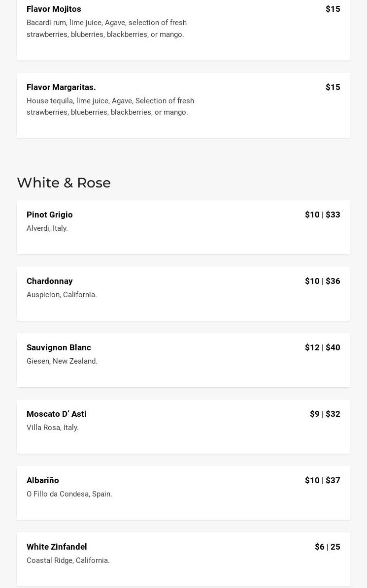Screen dimensions: 367x588
Task: Click the House tequila margarita description
Action: click(110, 106)
